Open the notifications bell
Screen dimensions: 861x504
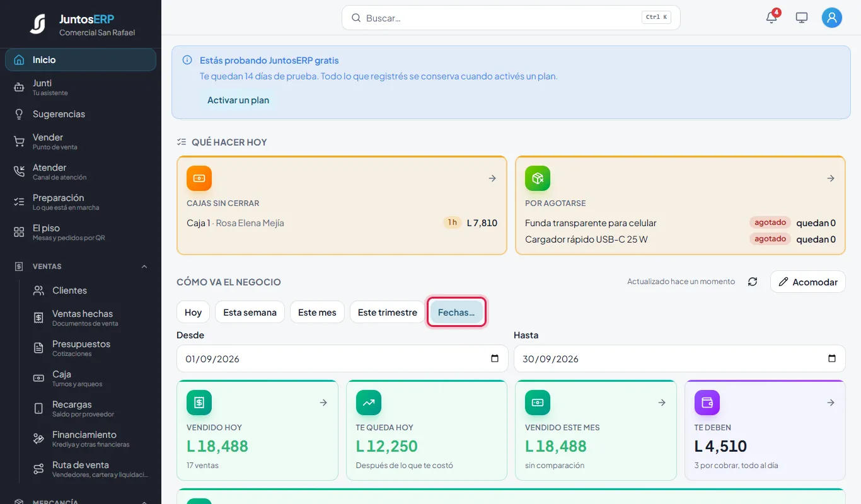pos(771,18)
